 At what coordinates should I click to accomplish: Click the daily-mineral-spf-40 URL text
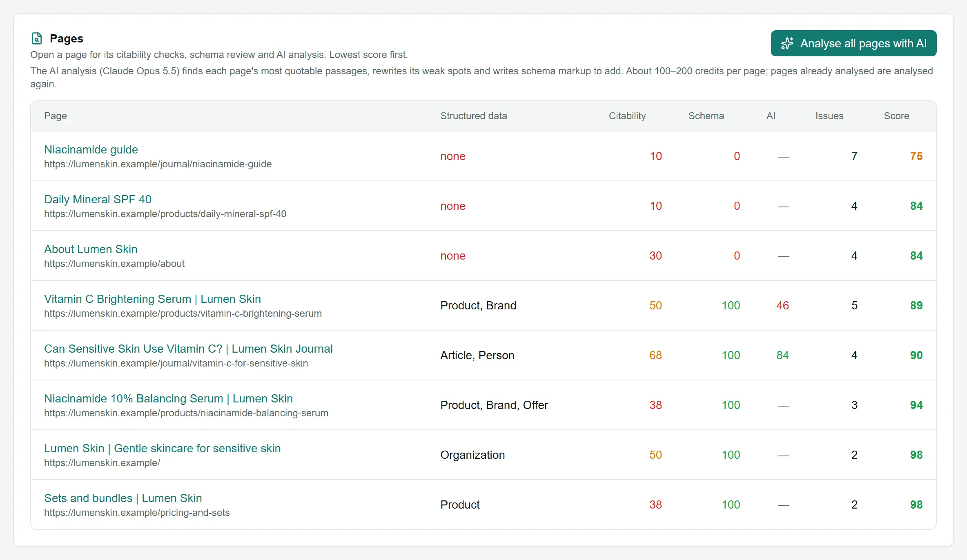pyautogui.click(x=165, y=214)
